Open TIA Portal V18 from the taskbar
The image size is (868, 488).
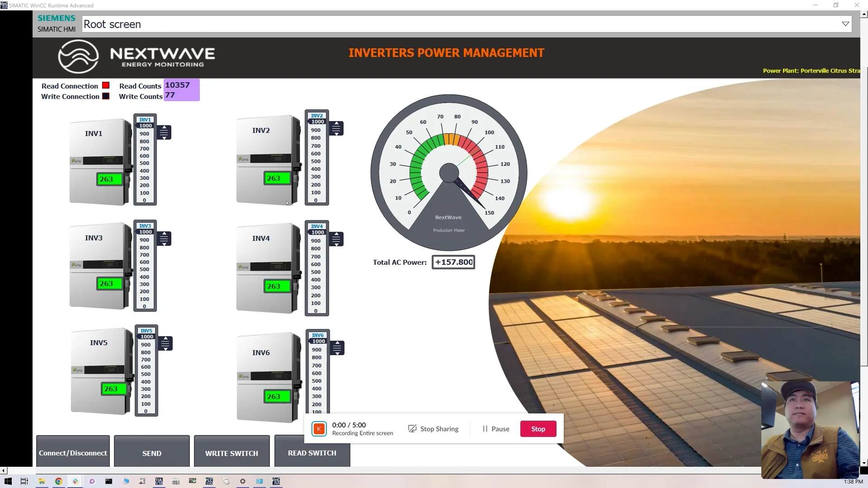[159, 481]
